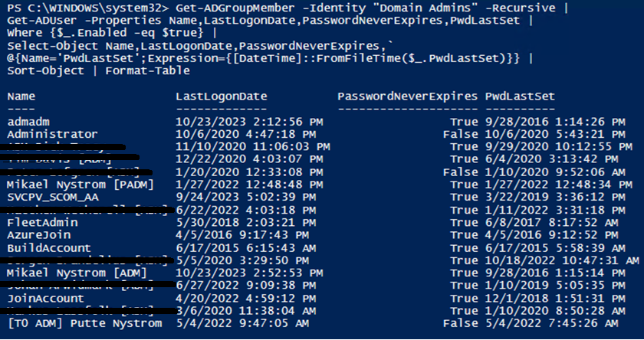Click the AzureJoin account name
The image size is (644, 340).
[34, 235]
